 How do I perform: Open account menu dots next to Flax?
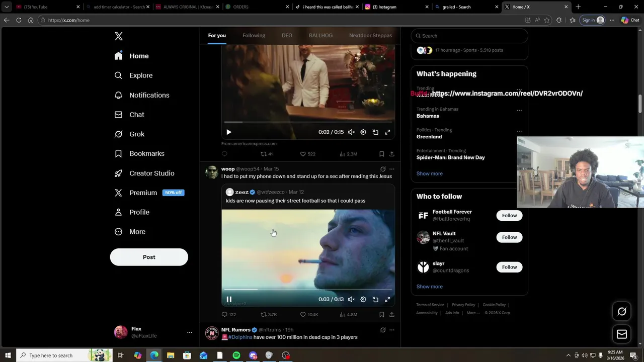(190, 332)
